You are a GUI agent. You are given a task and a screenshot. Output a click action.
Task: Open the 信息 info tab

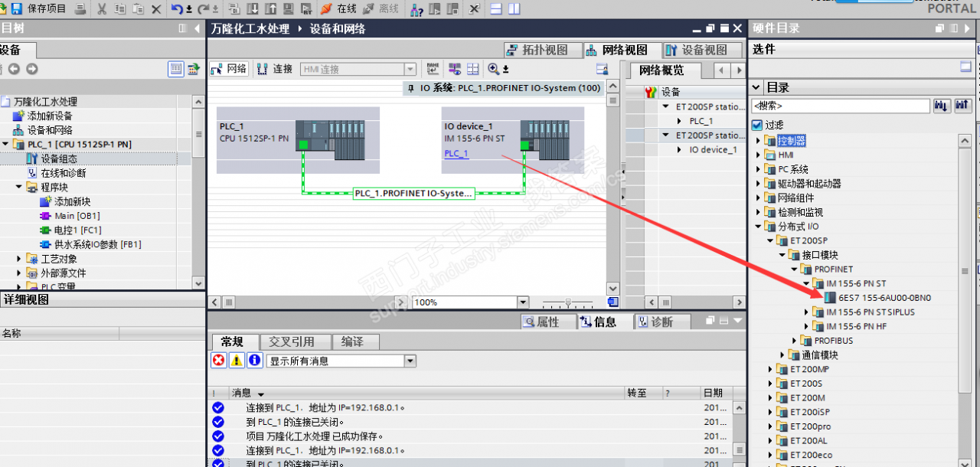click(606, 322)
